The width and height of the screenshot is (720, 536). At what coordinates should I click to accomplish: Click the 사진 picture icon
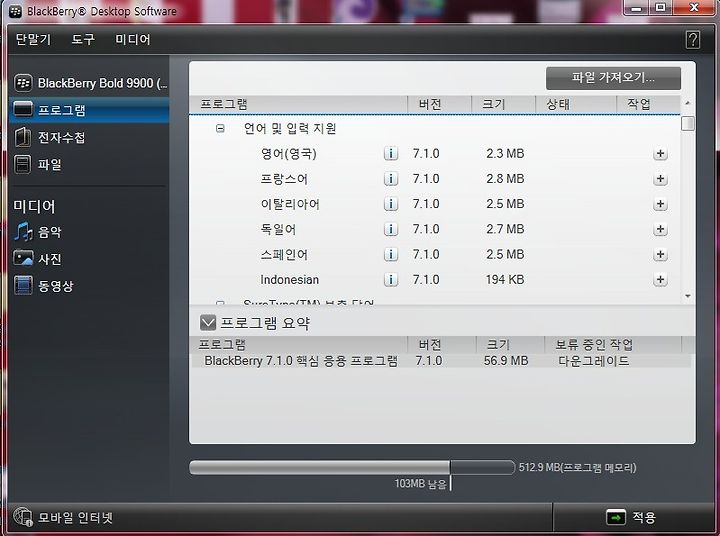[x=23, y=258]
